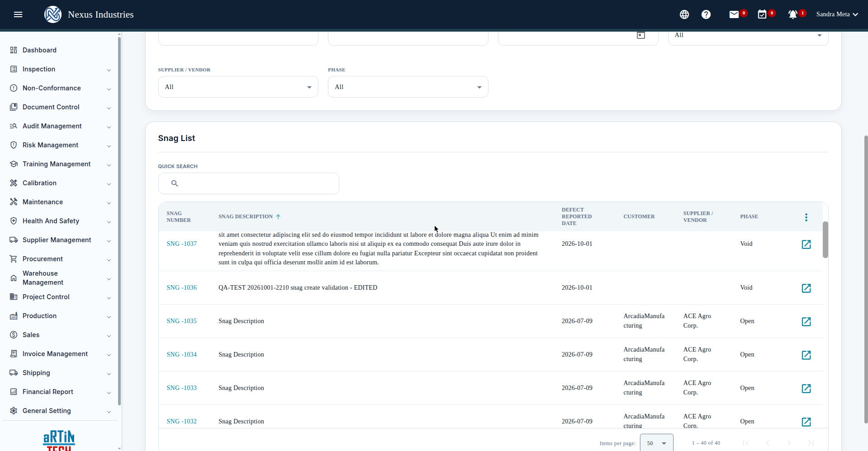
Task: Open the SNG-1035 snag link
Action: 182,321
